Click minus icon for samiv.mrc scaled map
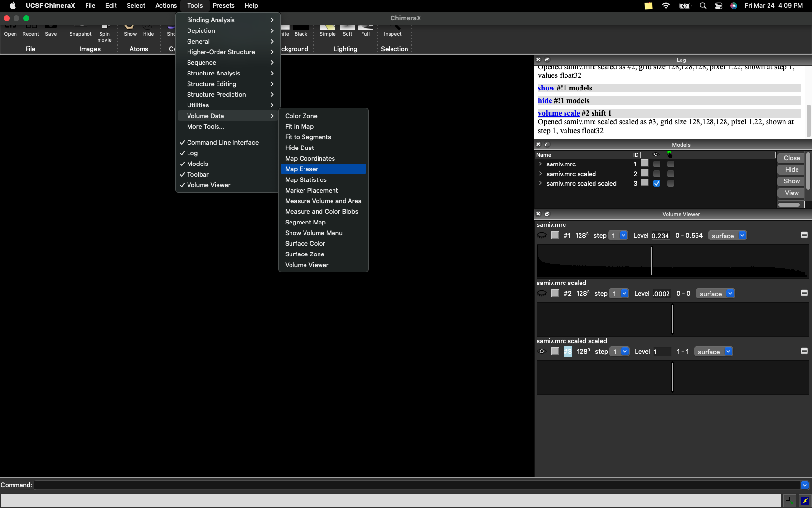Viewport: 812px width, 508px height. pos(804,293)
